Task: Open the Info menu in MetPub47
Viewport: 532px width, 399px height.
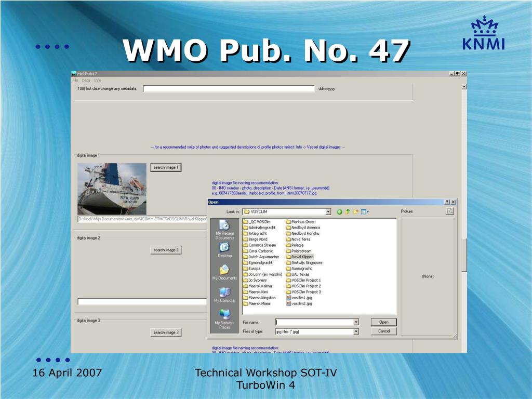Action: pos(97,81)
